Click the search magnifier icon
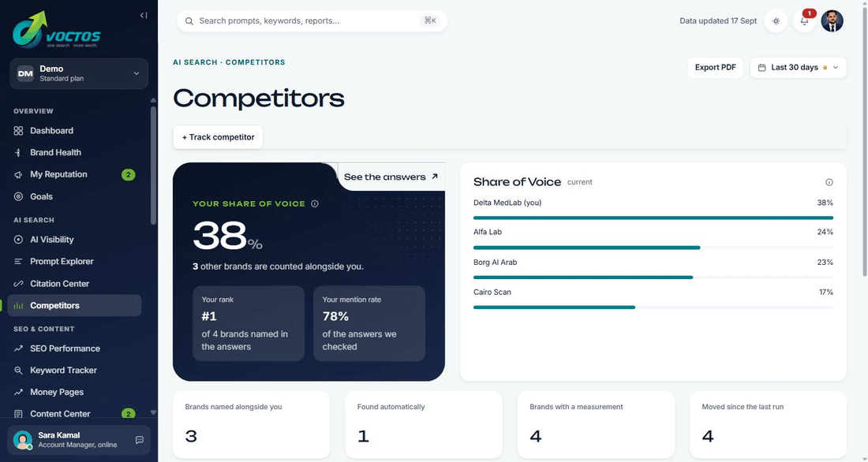Viewport: 868px width, 462px height. tap(189, 21)
